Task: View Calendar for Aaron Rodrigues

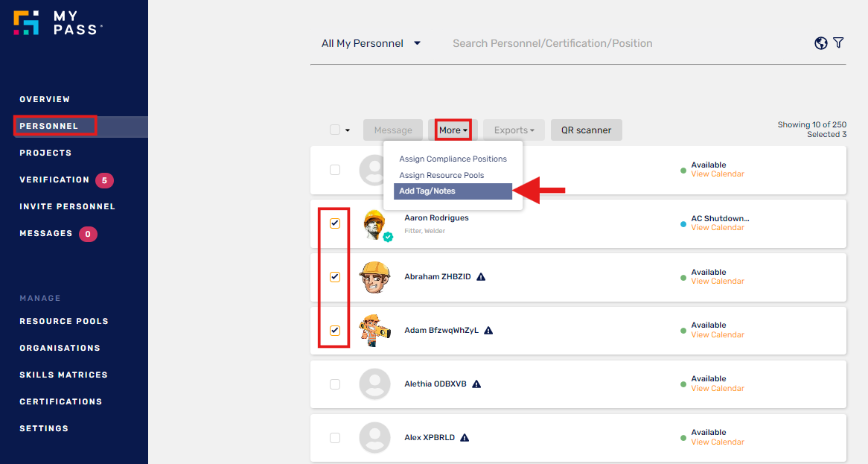Action: click(x=718, y=228)
